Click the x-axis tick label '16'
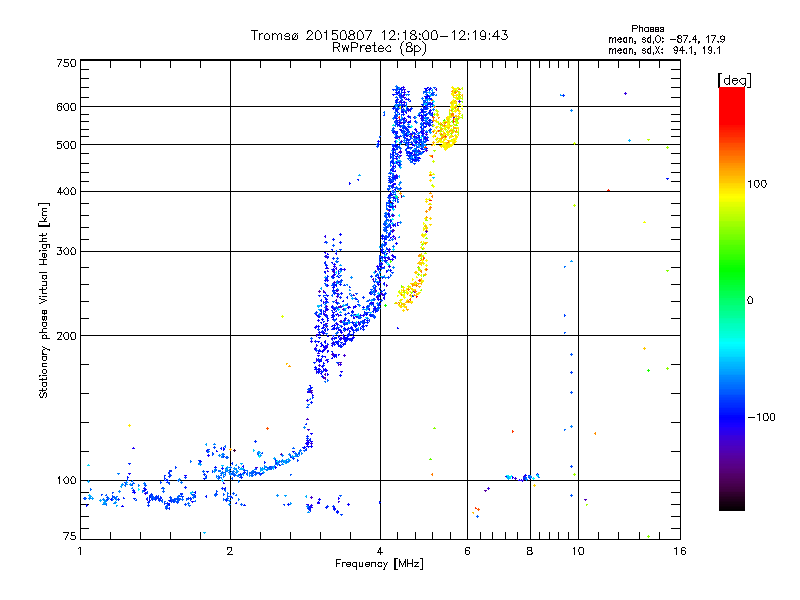 (x=680, y=551)
